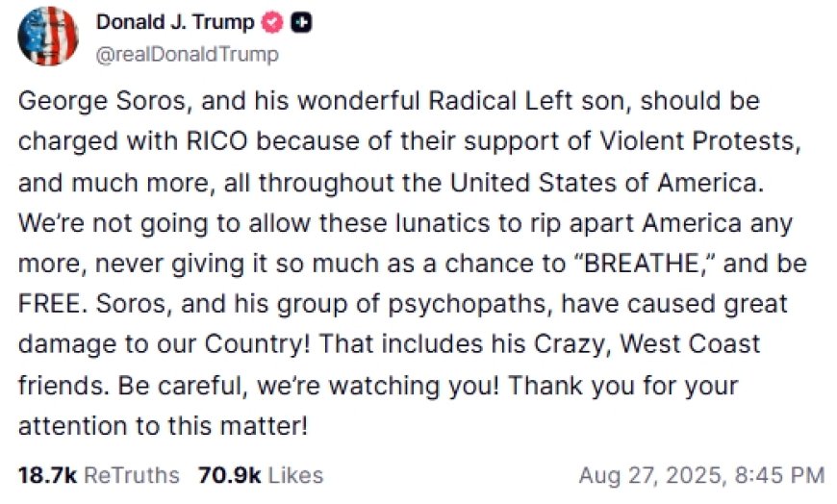Click the phrase "Violent Protests" in the post

pos(699,141)
